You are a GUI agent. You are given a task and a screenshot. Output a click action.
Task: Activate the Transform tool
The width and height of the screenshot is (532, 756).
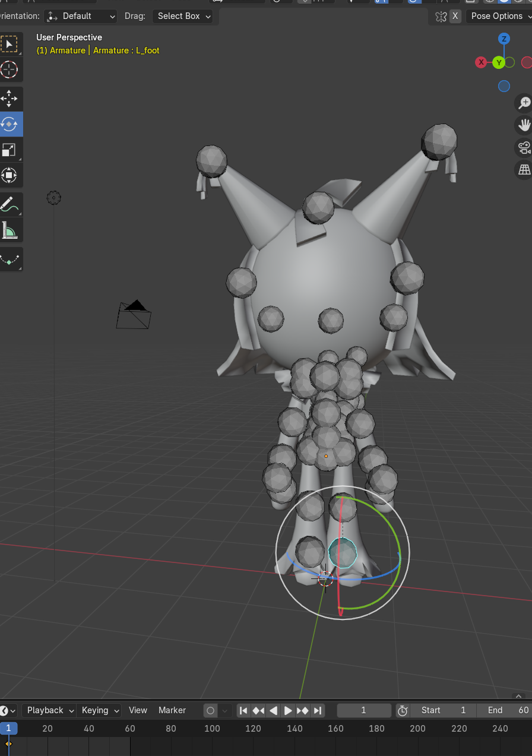coord(9,175)
